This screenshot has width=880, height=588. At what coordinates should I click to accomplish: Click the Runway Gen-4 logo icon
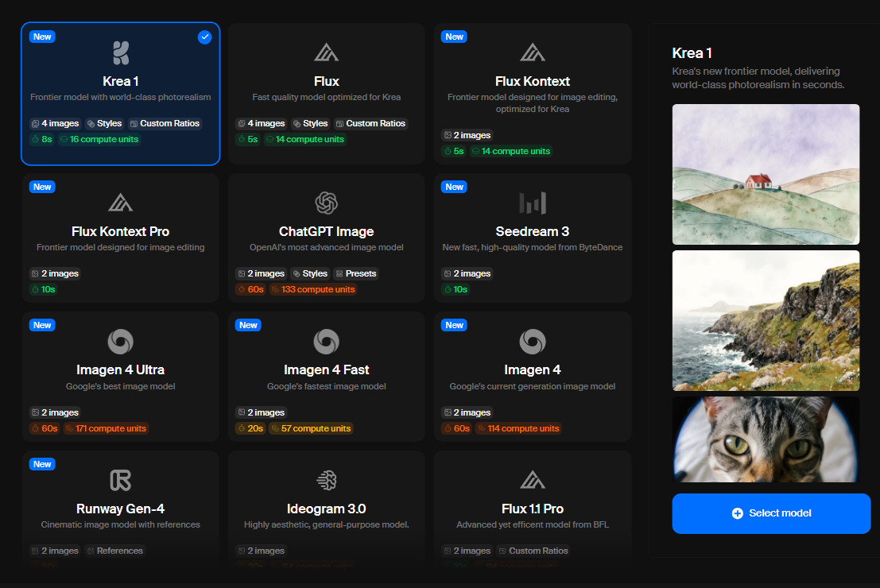(121, 480)
